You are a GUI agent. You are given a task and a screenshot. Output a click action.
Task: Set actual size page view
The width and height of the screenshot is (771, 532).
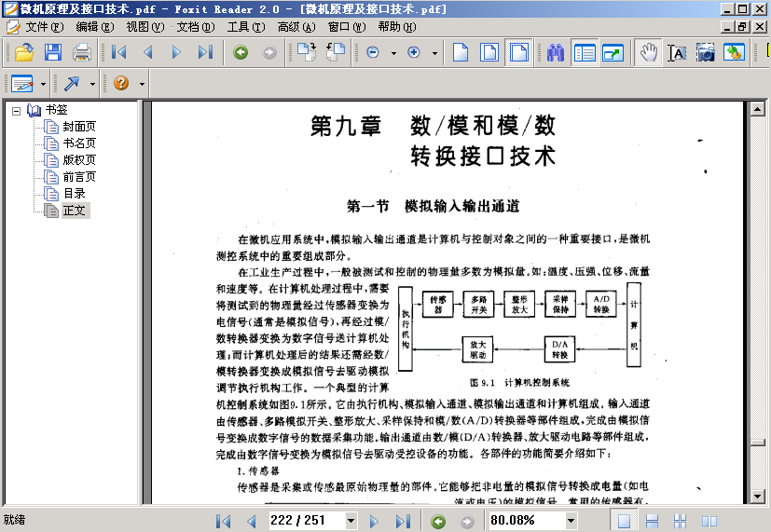coord(461,52)
